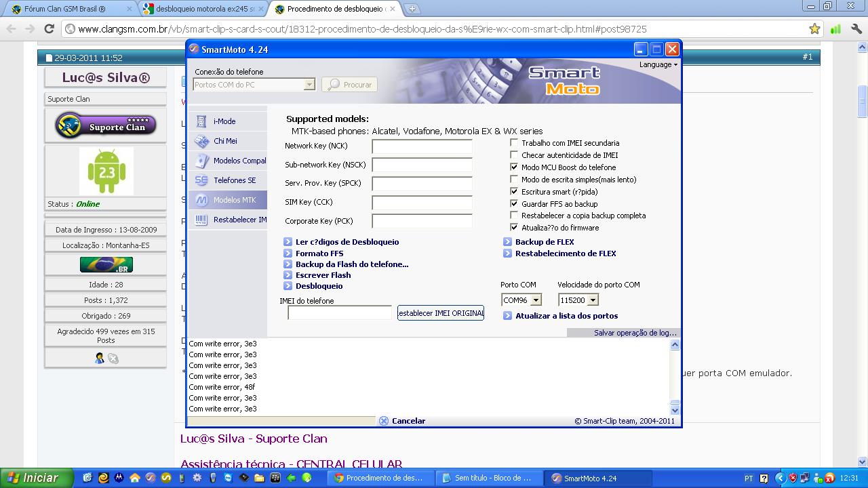The image size is (868, 488).
Task: Click the Procurar button
Action: click(x=349, y=85)
